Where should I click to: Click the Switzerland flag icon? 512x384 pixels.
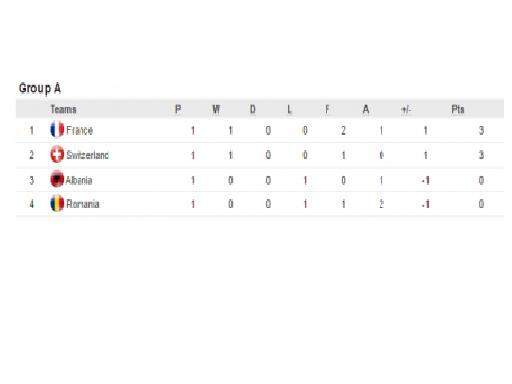[57, 155]
